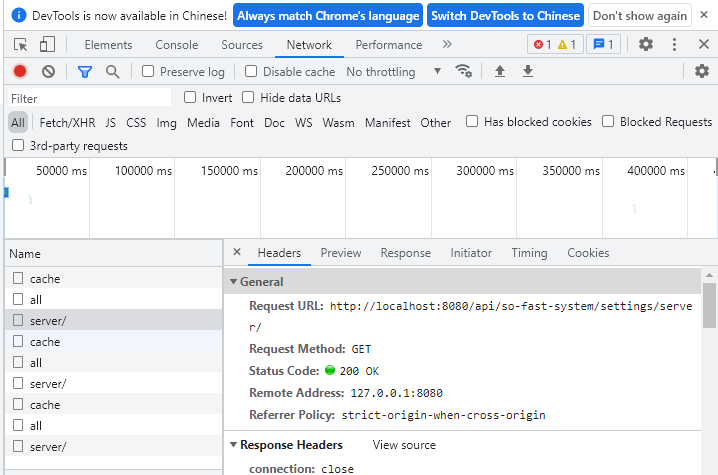Open the No throttling dropdown

click(394, 72)
